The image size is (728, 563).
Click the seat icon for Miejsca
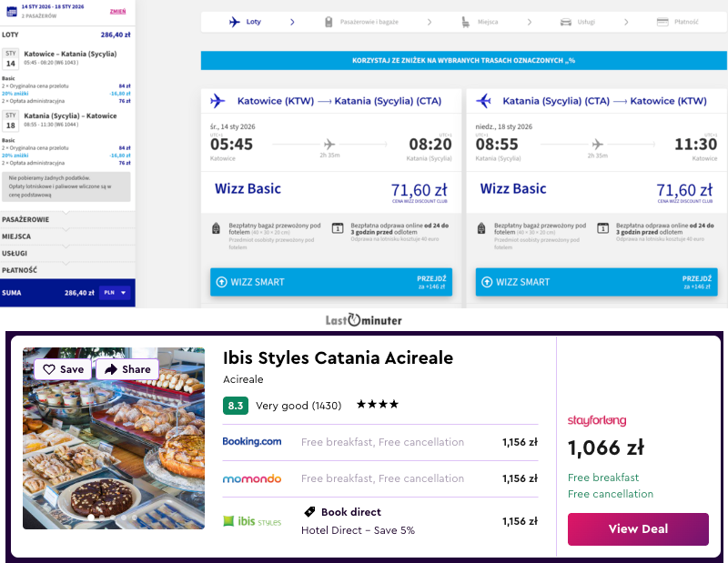466,22
